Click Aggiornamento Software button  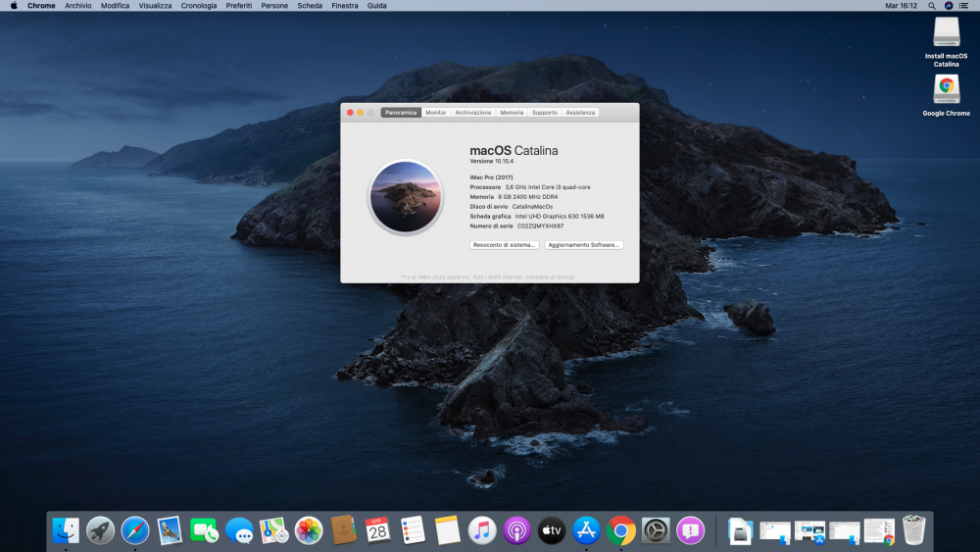[584, 245]
